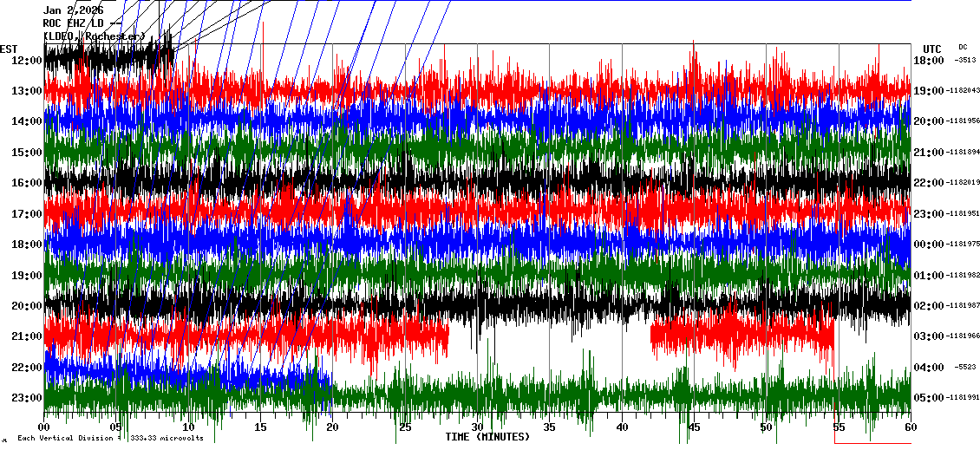Select the 45 minute axis tick
The height and width of the screenshot is (450, 980).
pyautogui.click(x=694, y=427)
